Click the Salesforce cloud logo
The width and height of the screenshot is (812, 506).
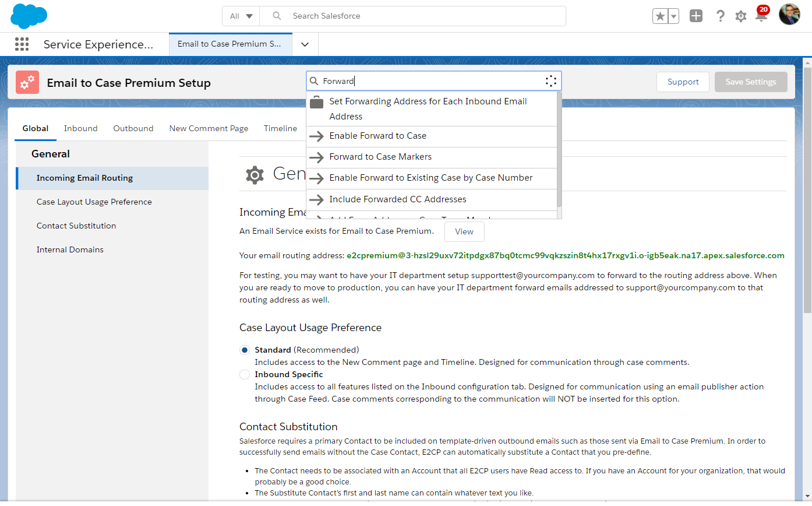[29, 16]
